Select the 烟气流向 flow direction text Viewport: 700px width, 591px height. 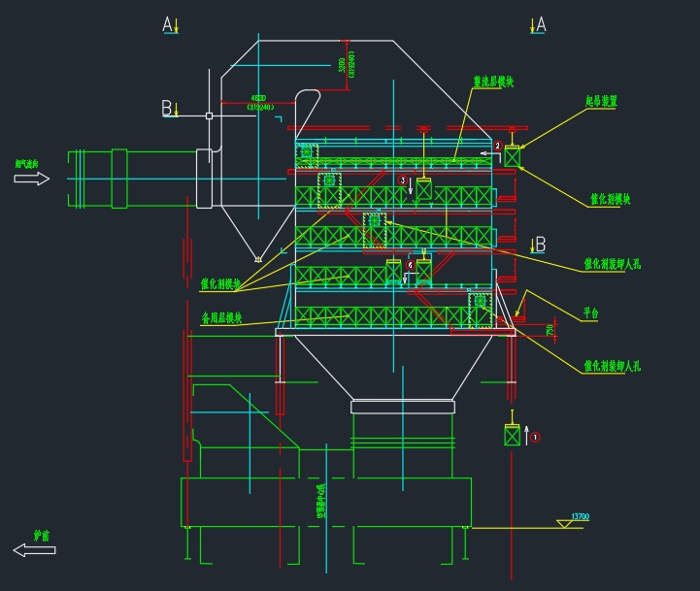click(x=27, y=164)
